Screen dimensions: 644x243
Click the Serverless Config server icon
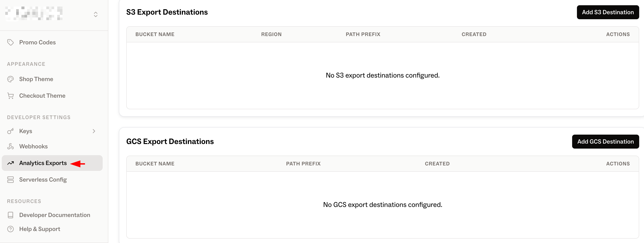(x=10, y=180)
